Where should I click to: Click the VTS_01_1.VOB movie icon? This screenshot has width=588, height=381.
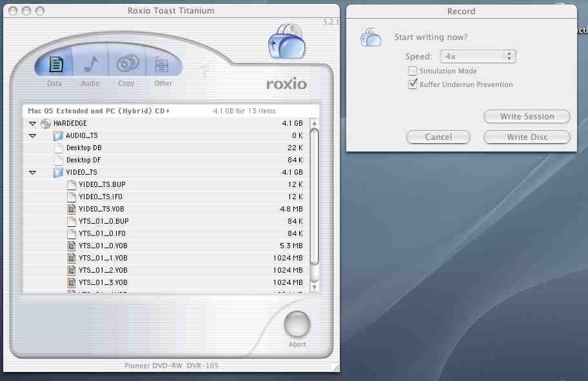(72, 258)
